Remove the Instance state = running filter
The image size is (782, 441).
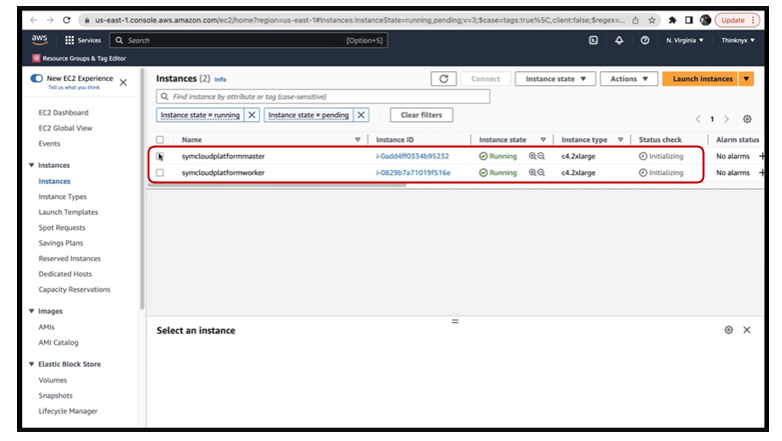point(252,115)
